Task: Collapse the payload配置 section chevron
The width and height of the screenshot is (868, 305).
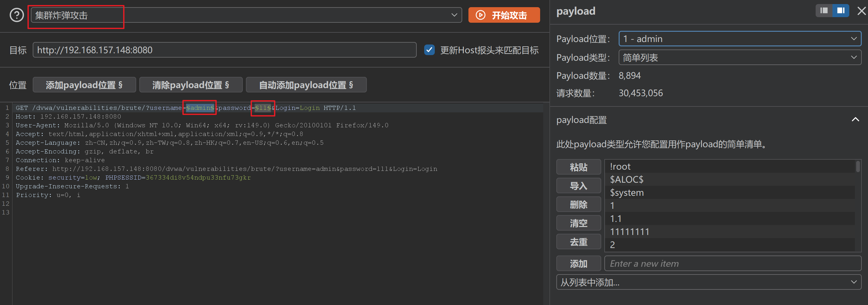Action: 855,120
